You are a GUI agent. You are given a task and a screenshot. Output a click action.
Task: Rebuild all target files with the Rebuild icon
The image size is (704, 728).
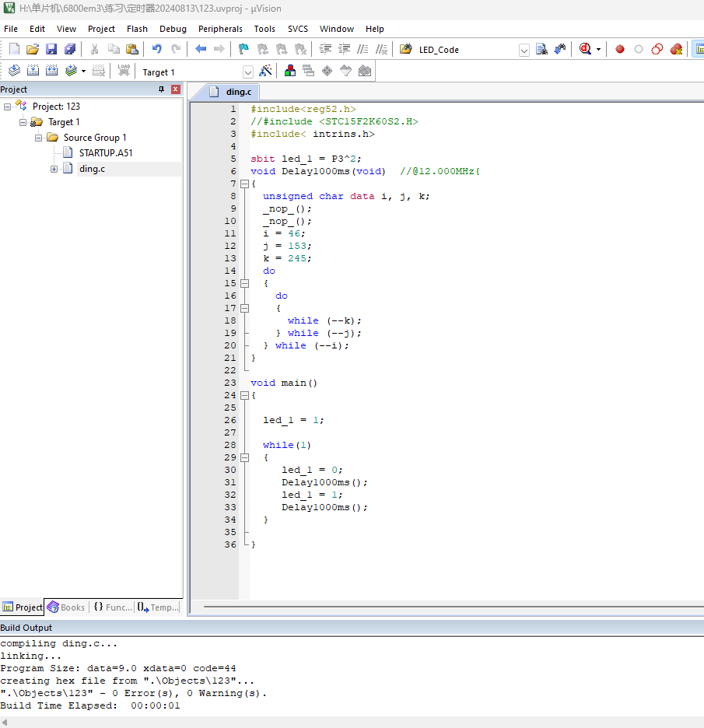coord(52,71)
